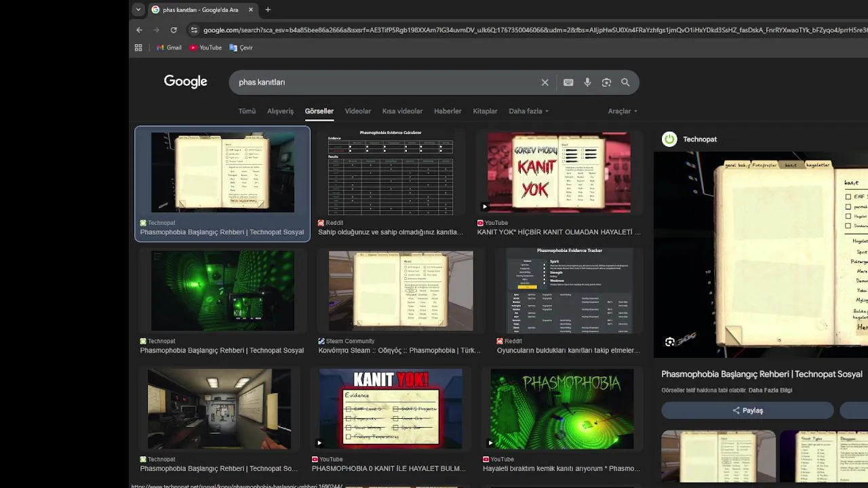
Task: Go back to previous page
Action: pos(139,30)
